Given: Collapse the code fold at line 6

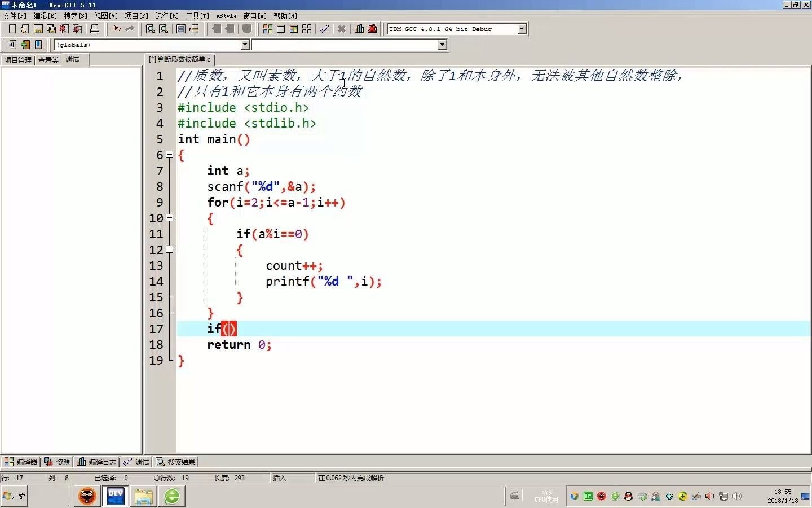Looking at the screenshot, I should tap(169, 155).
